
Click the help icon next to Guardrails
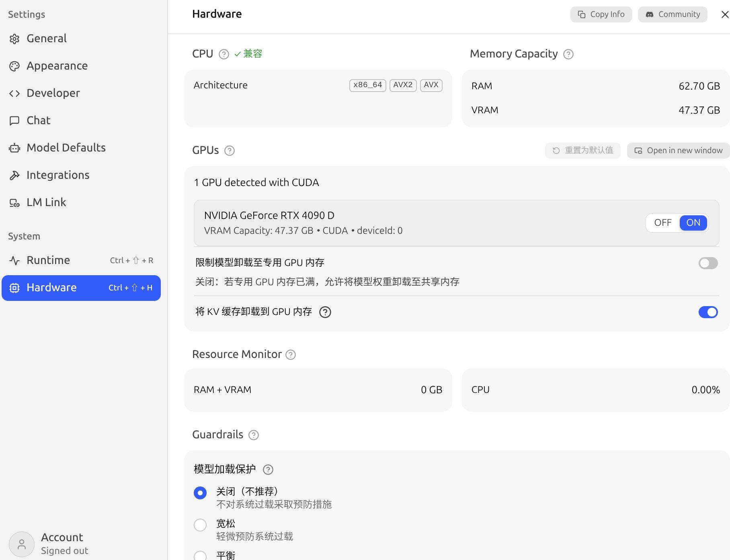[x=254, y=435]
